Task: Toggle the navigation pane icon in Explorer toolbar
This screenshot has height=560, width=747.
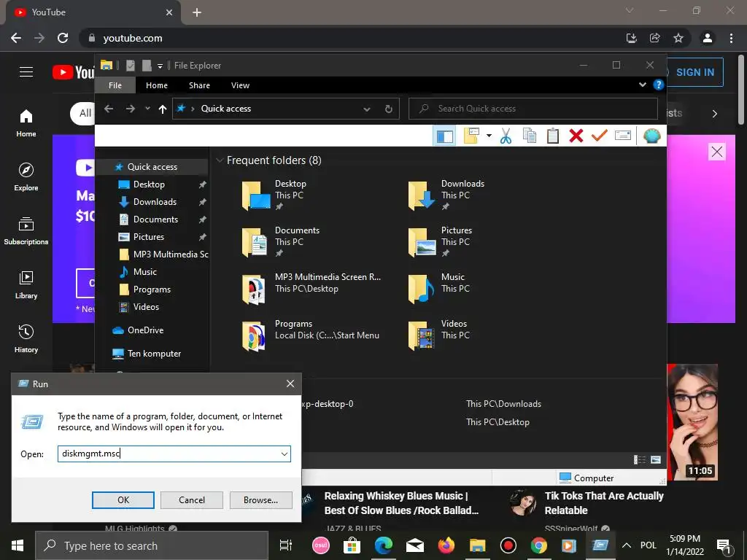Action: [444, 136]
